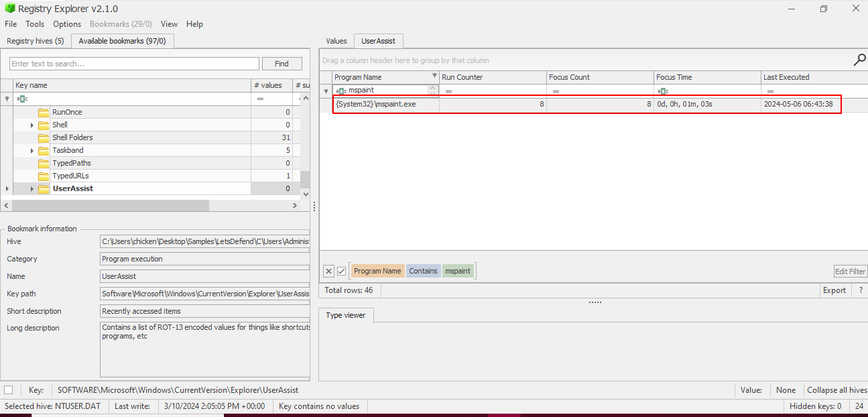This screenshot has height=417, width=868.
Task: Sort by Last Executed column header
Action: click(x=814, y=77)
